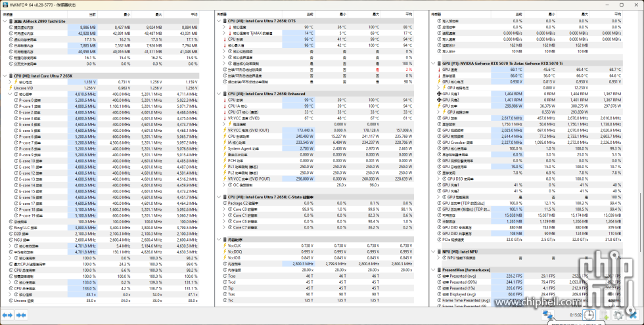The width and height of the screenshot is (644, 325).
Task: Click the clock icon beside Tcas
Action: point(225,276)
